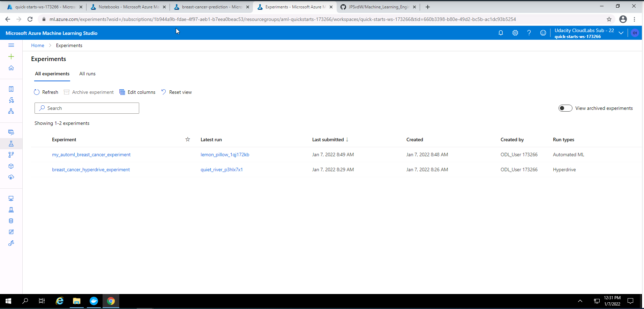This screenshot has width=644, height=309.
Task: Click the Refresh button
Action: coord(46,92)
